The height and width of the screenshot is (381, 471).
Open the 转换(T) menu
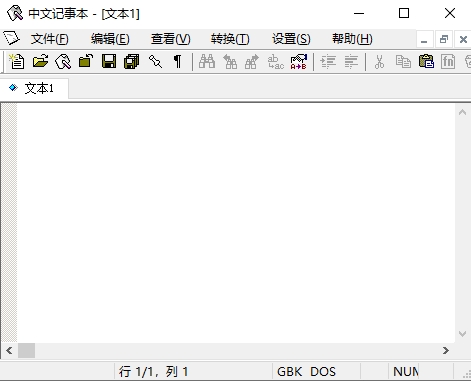pyautogui.click(x=230, y=39)
